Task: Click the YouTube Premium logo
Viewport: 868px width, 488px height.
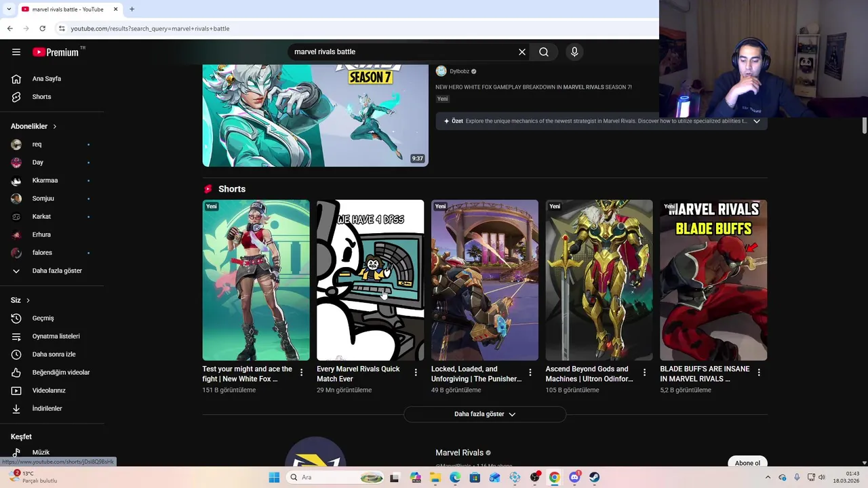Action: tap(56, 52)
